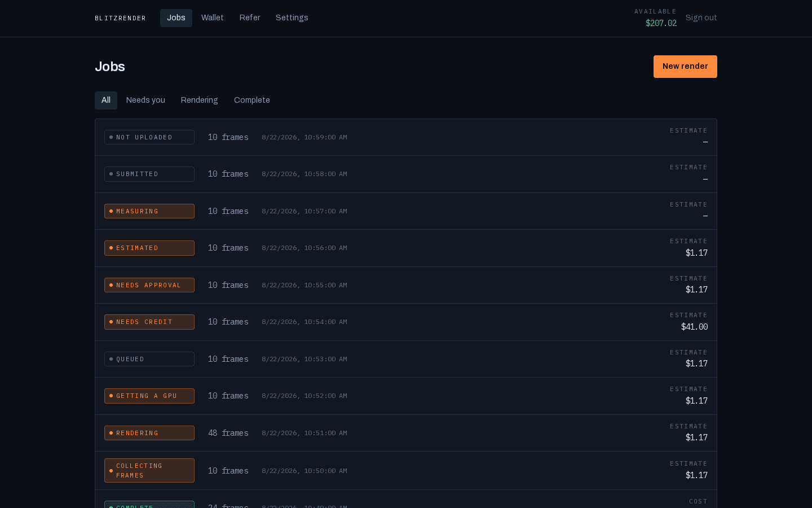Select timestamp 8/22/2026, 10:55:00 AM
This screenshot has width=812, height=508.
(304, 285)
